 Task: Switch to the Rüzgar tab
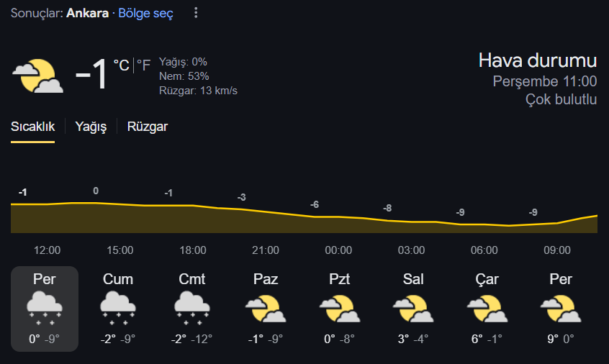148,127
